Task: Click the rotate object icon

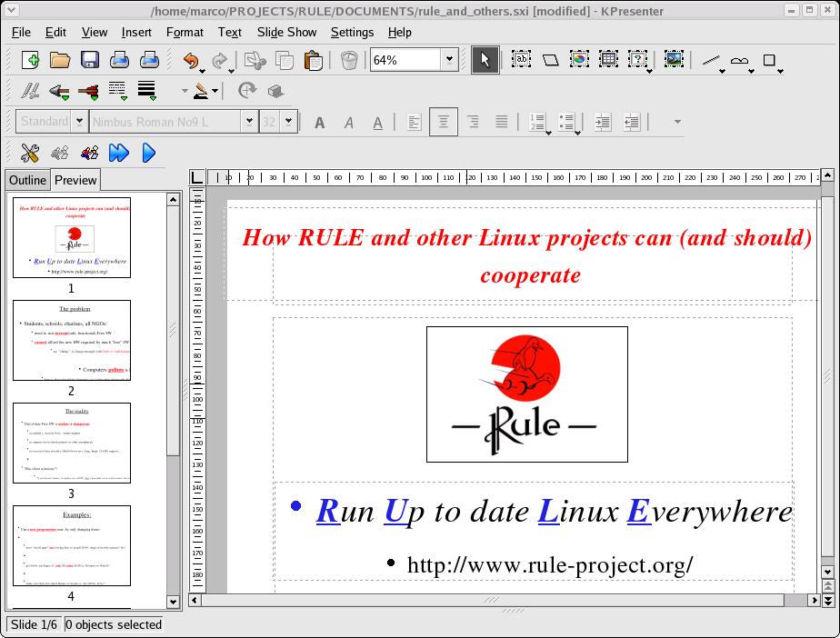Action: click(247, 91)
